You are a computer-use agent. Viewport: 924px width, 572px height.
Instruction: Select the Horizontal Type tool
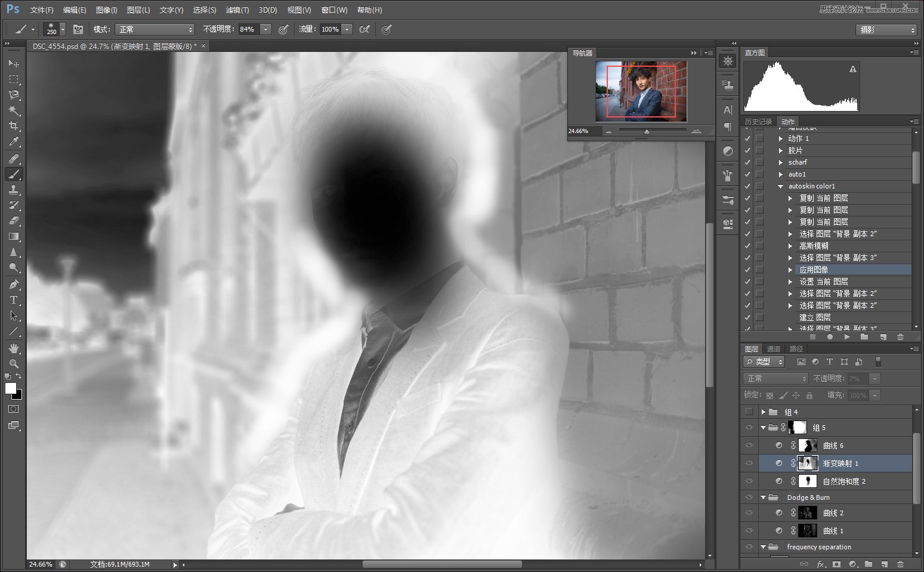[x=14, y=300]
